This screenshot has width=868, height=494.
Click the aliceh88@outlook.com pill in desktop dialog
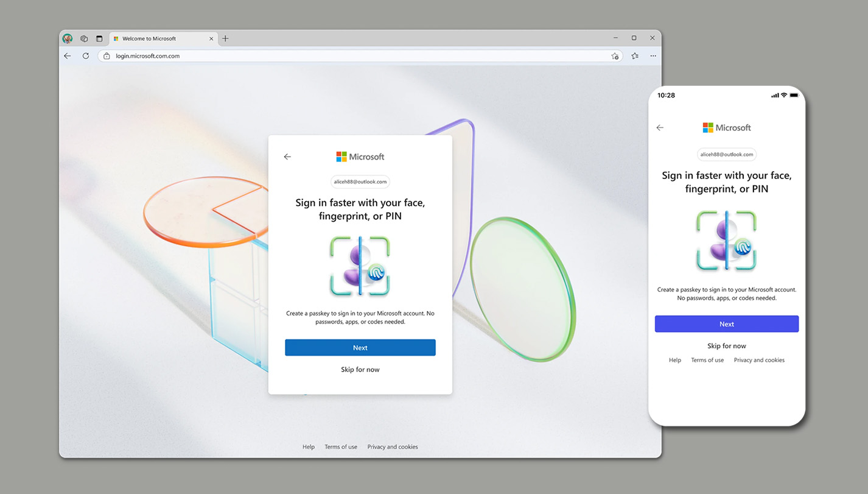[x=360, y=182]
